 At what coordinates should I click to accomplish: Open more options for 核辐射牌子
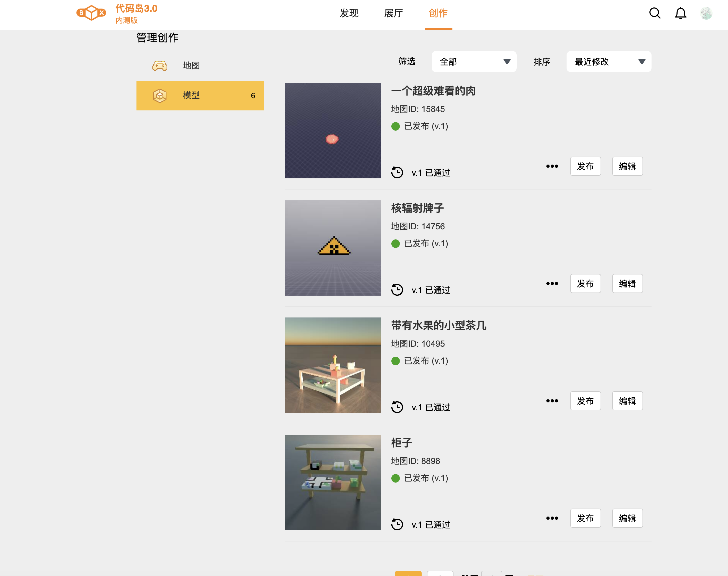click(552, 283)
